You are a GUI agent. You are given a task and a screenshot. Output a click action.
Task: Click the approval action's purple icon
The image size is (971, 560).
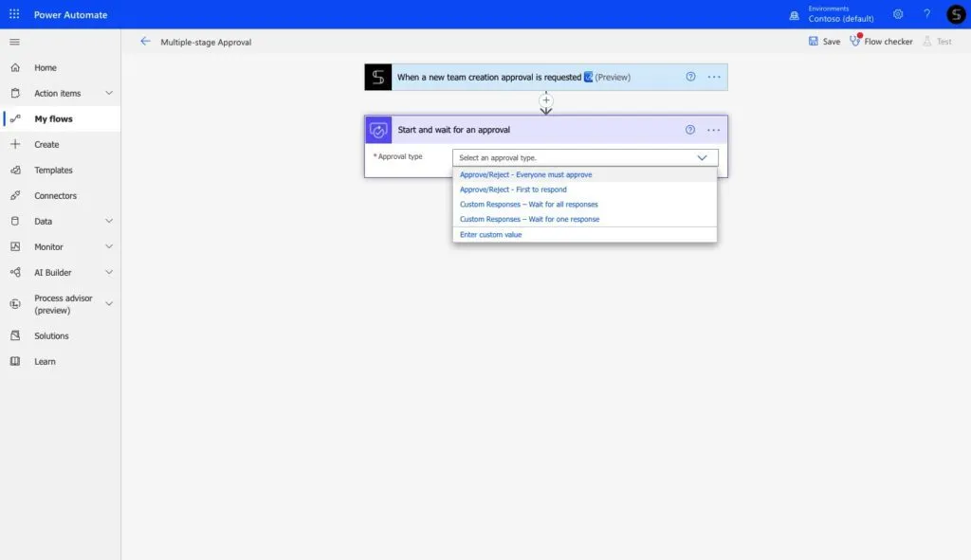click(x=378, y=130)
